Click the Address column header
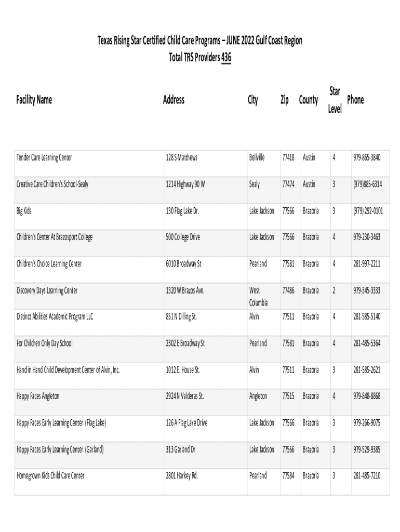The height and width of the screenshot is (532, 400). coord(174,100)
